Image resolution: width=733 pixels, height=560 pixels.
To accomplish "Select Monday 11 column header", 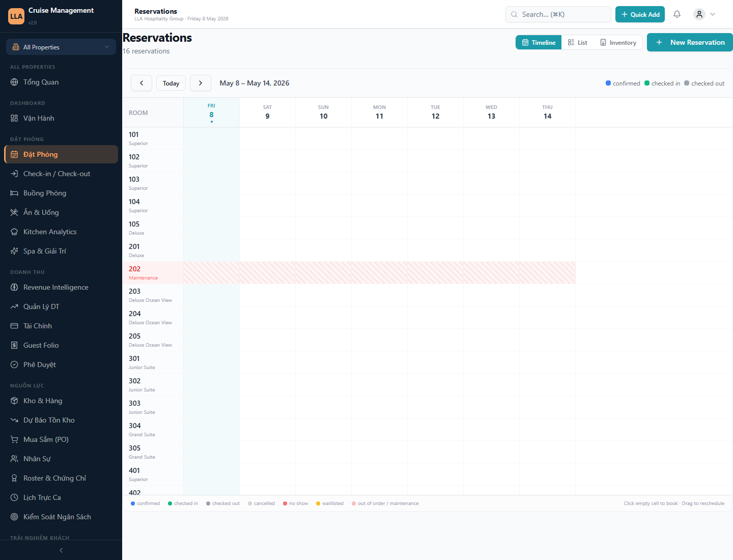I will coord(379,113).
